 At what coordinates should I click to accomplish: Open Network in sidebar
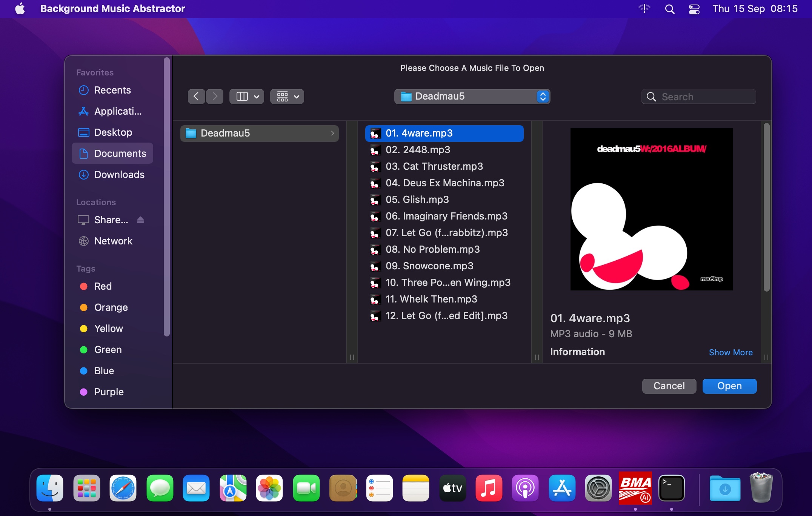112,241
